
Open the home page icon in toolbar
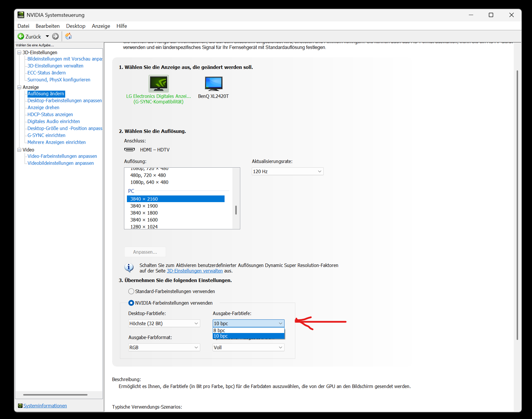68,36
